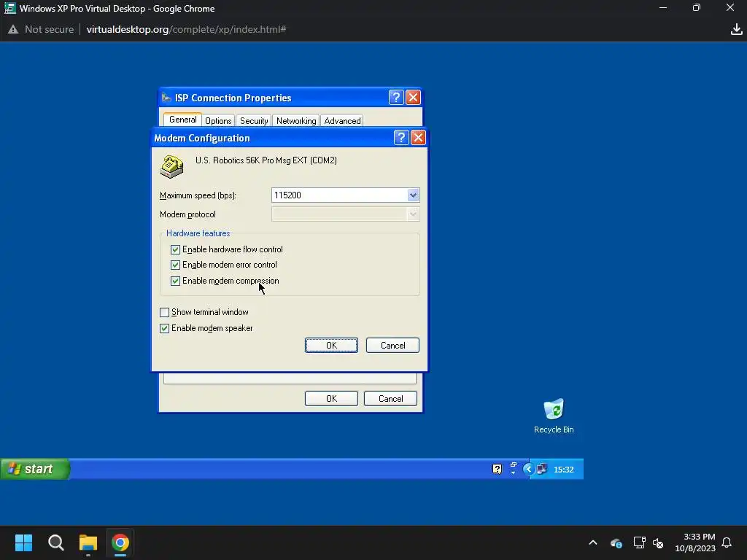Click the XP taskbar clock 15:32
The width and height of the screenshot is (747, 560).
coord(564,470)
